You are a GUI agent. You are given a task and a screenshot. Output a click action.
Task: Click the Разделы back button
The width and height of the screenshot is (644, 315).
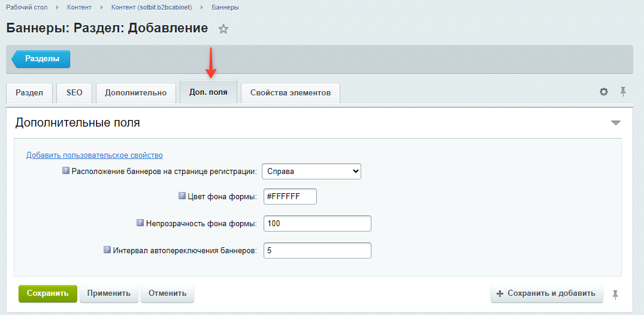pos(41,59)
